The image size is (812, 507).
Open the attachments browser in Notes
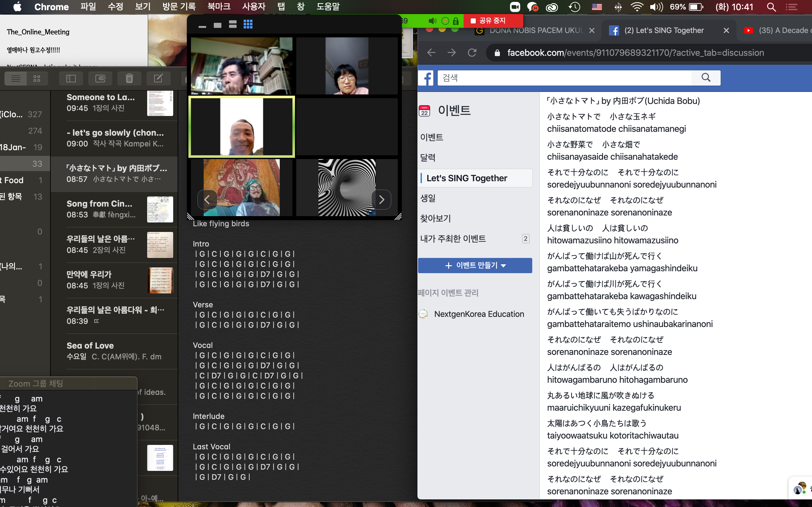(100, 79)
